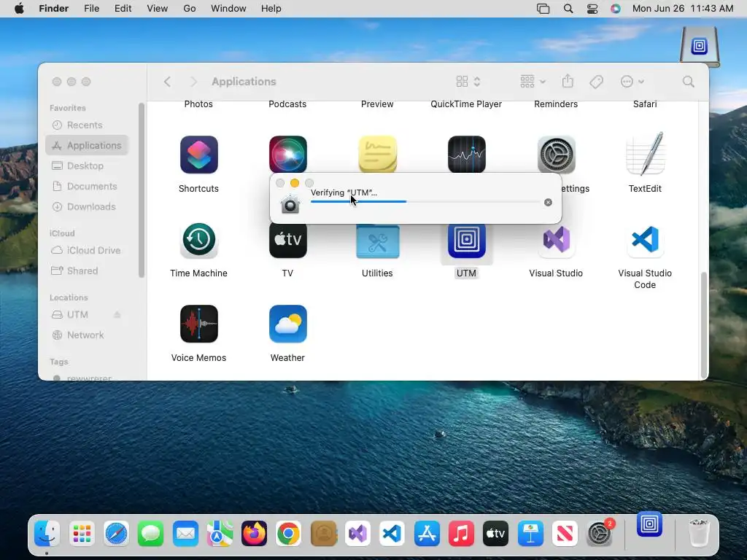The width and height of the screenshot is (747, 560).
Task: Open Finder from the Dock
Action: point(47,533)
